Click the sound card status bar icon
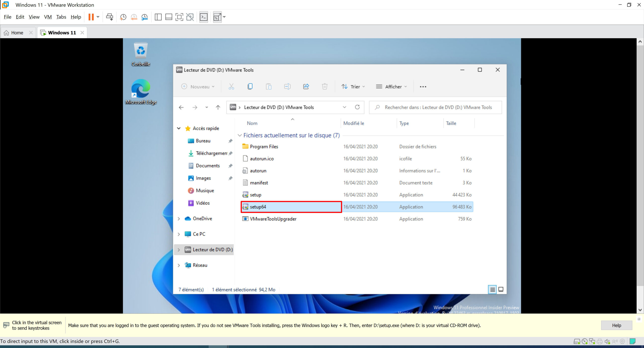 [607, 341]
